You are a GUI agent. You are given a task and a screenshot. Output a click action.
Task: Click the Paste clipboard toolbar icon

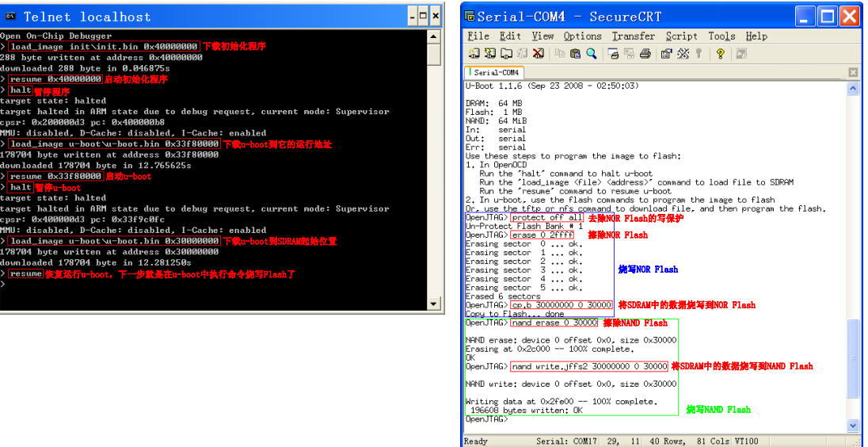coord(575,53)
